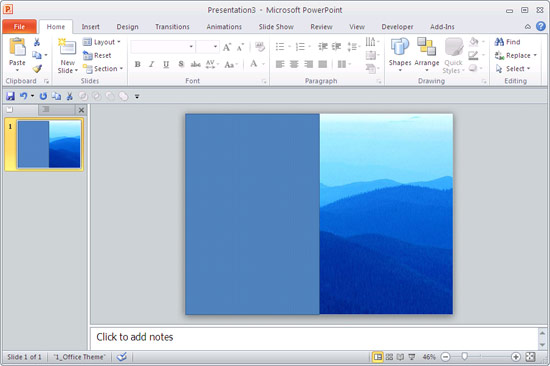Click Fit slide to window icon
This screenshot has height=366, width=550.
(x=530, y=357)
